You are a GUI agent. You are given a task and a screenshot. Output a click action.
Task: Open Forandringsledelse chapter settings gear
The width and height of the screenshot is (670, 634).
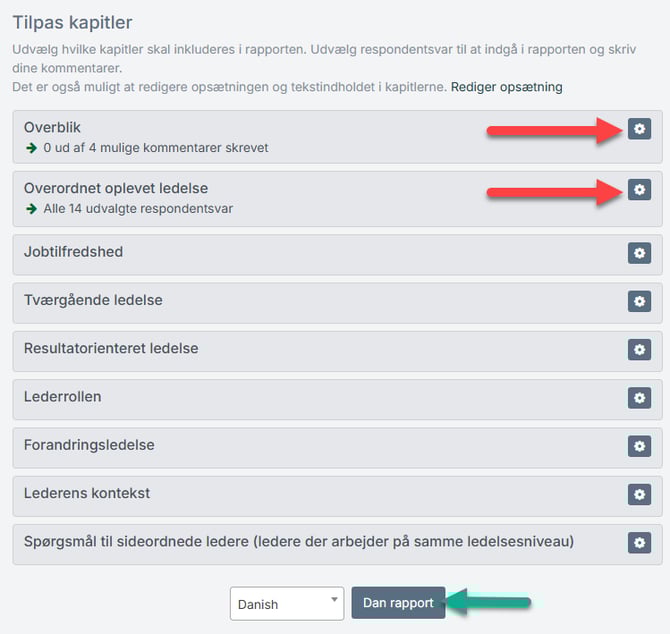click(x=639, y=446)
